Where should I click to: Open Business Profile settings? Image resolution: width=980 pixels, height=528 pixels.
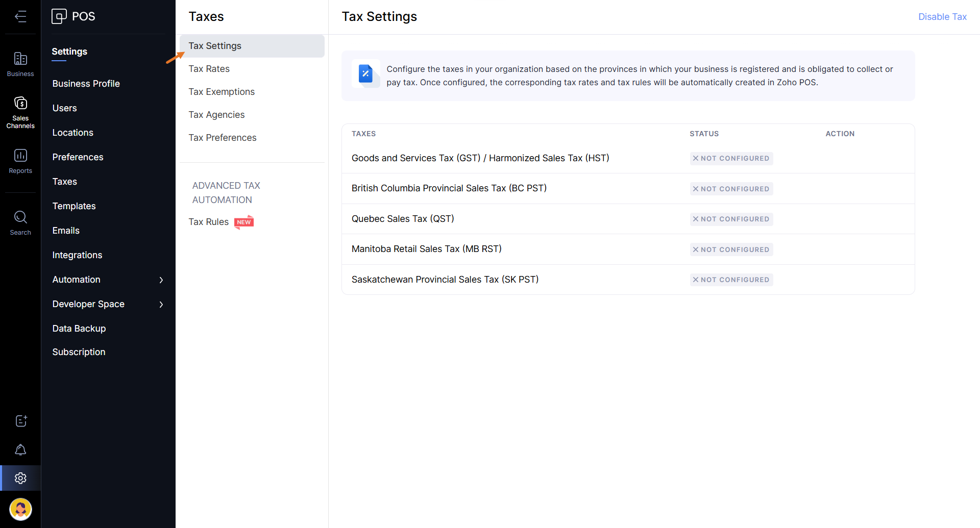point(86,84)
